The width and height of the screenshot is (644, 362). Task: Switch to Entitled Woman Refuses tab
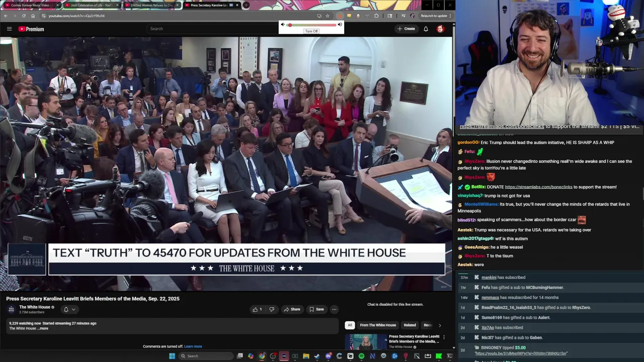click(151, 5)
